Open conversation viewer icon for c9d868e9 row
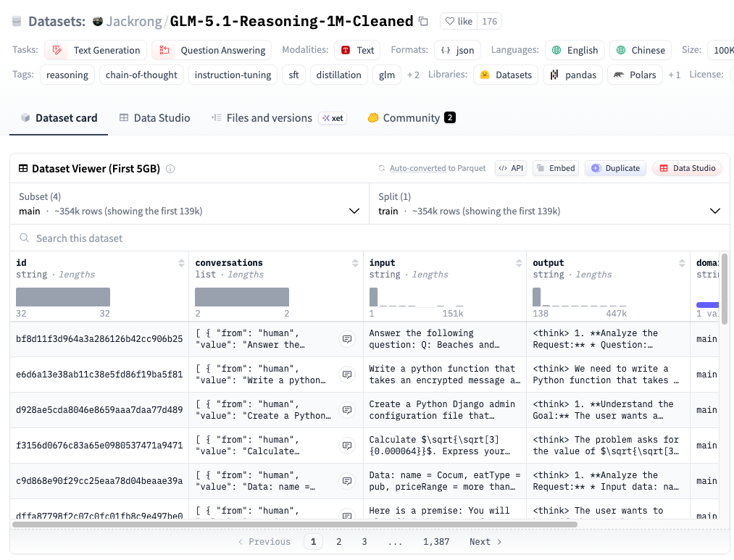Screen dimensions: 734x560 coord(347,481)
